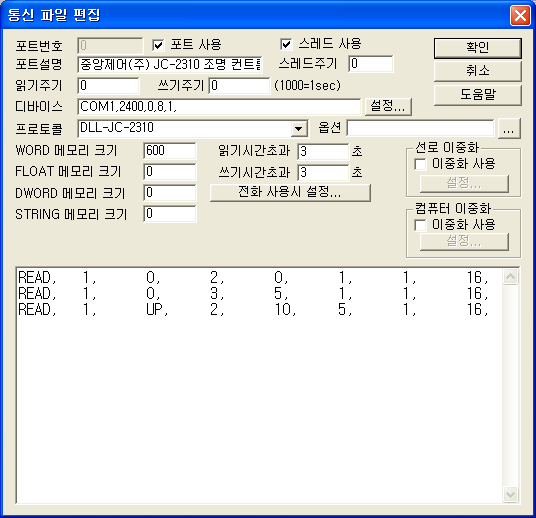Click the 읽기주기 input field
The height and width of the screenshot is (518, 536).
pos(108,85)
